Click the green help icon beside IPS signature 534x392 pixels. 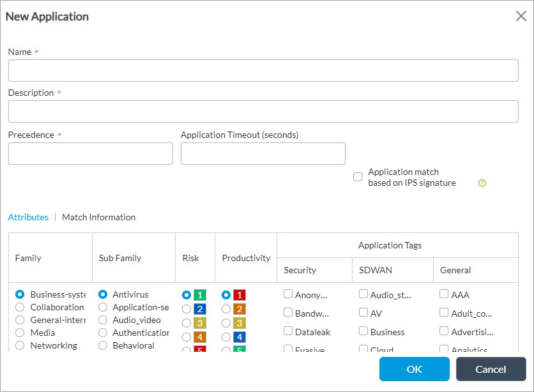tap(482, 183)
